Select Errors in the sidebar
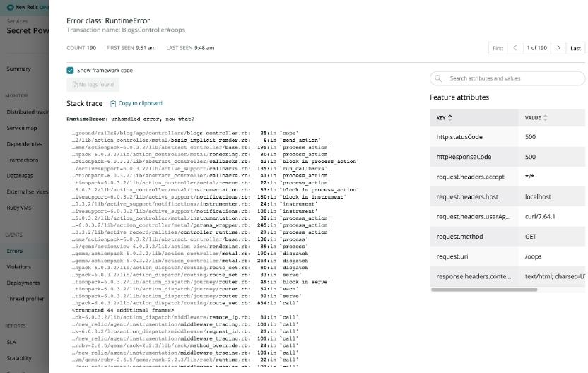 [15, 251]
